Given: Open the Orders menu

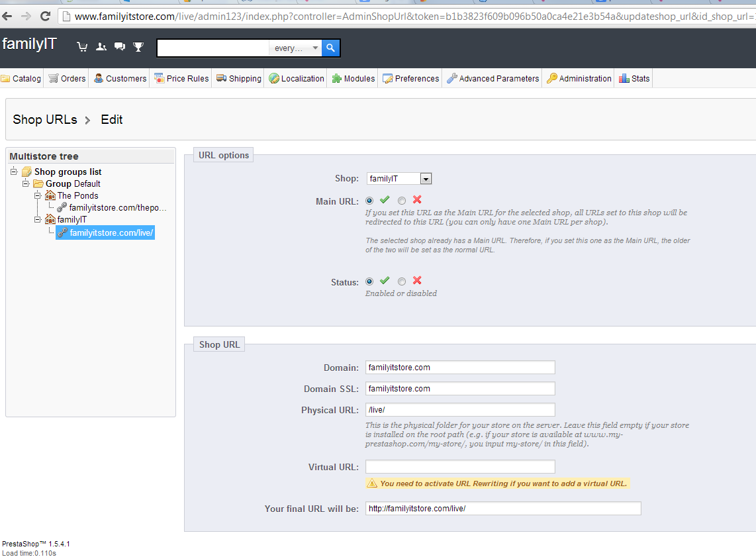Looking at the screenshot, I should pos(67,79).
